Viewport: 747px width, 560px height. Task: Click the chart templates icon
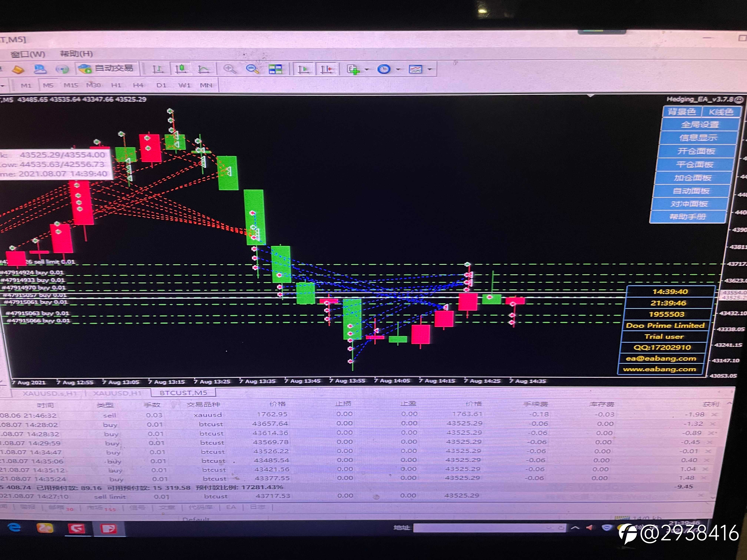[416, 69]
